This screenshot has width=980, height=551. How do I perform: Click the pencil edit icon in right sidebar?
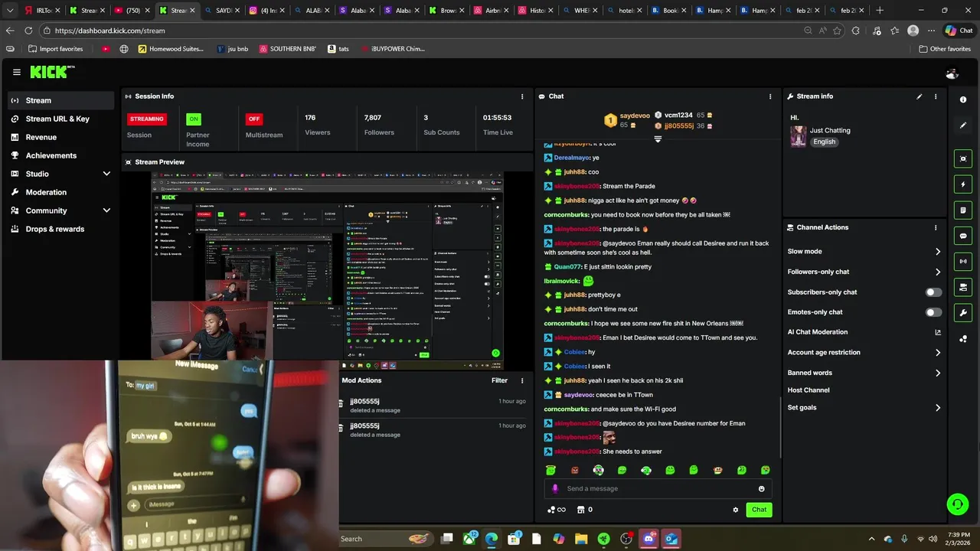tap(963, 126)
